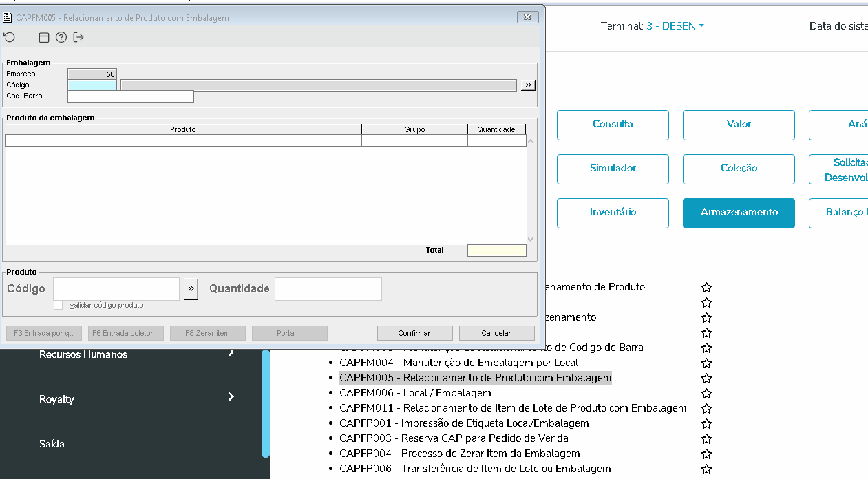This screenshot has width=868, height=479.
Task: Expand Royalty sidebar chevron
Action: [231, 397]
